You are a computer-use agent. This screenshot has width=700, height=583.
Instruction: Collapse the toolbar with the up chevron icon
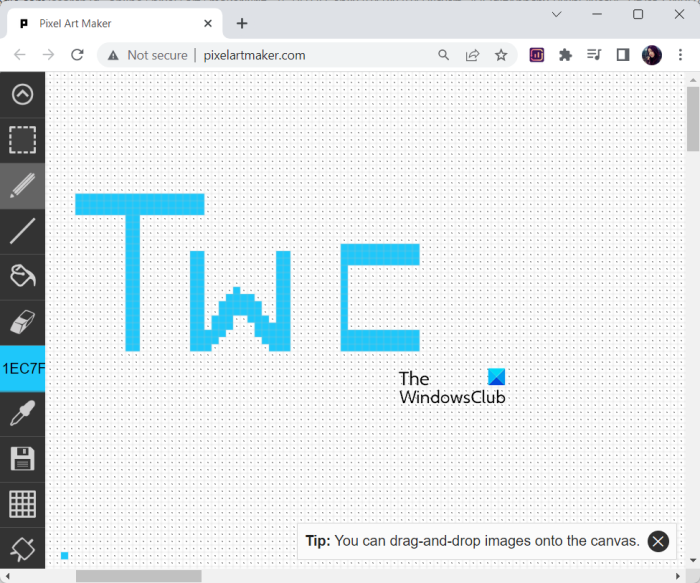[22, 94]
